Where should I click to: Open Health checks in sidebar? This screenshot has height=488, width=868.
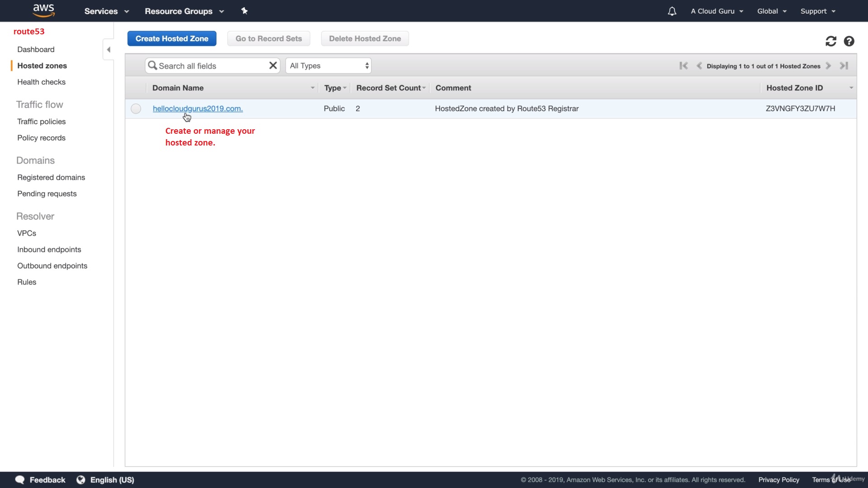tap(41, 82)
